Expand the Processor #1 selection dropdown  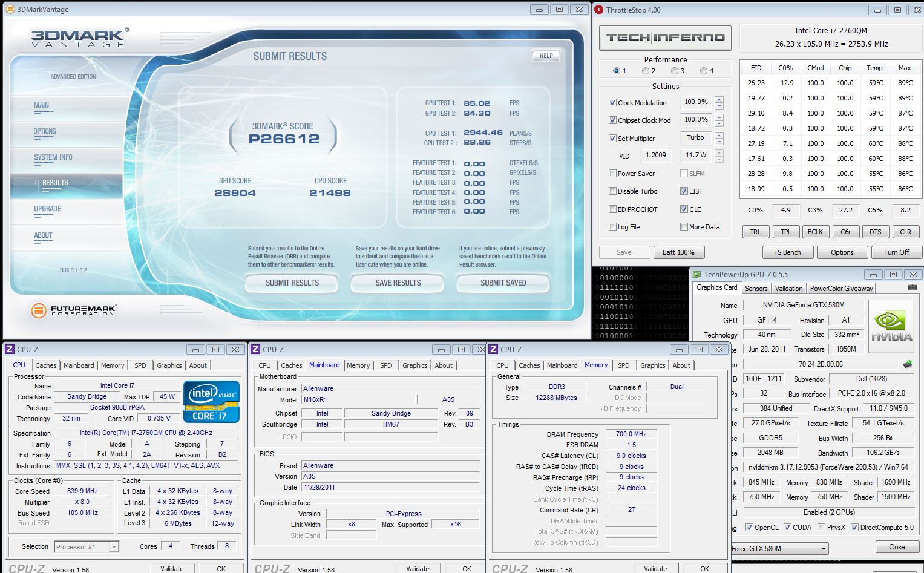click(x=113, y=547)
